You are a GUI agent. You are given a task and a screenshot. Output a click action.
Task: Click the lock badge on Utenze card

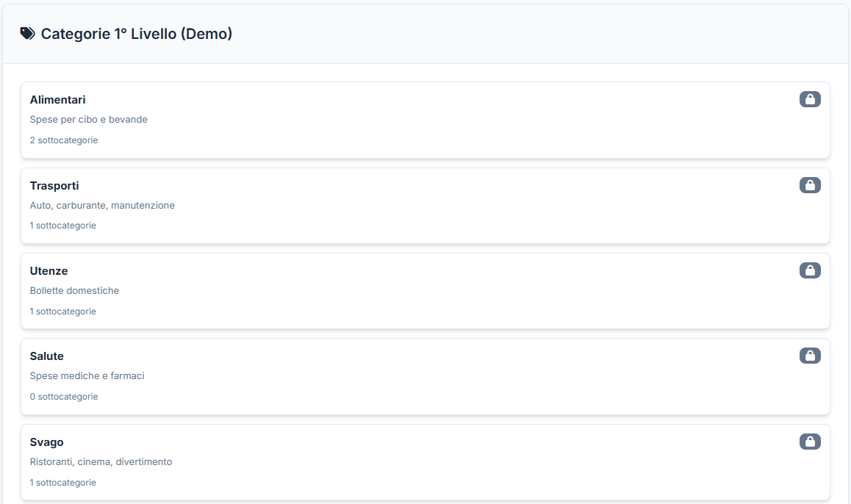point(810,270)
